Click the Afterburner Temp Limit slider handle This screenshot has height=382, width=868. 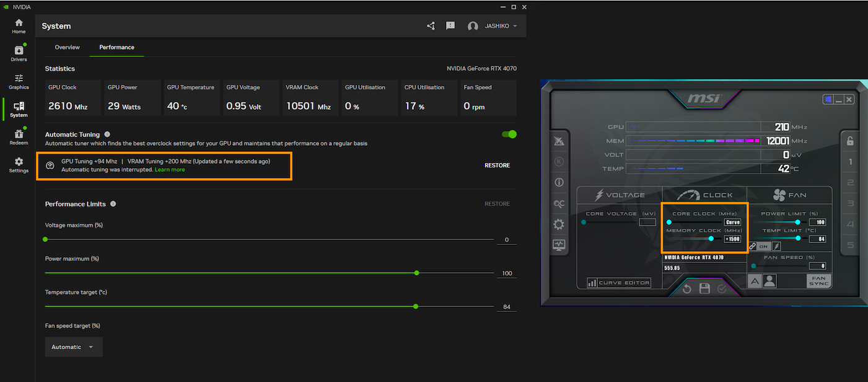[797, 238]
